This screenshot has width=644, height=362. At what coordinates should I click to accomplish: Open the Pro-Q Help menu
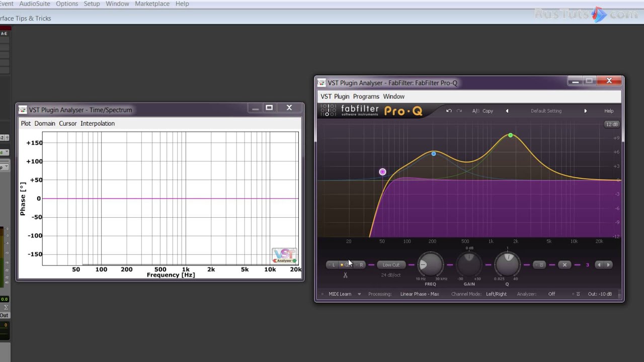click(609, 111)
